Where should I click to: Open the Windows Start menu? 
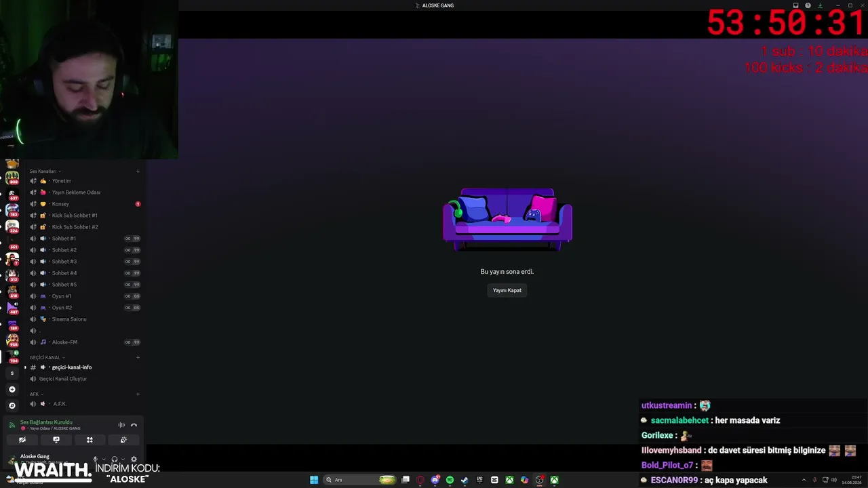[314, 480]
